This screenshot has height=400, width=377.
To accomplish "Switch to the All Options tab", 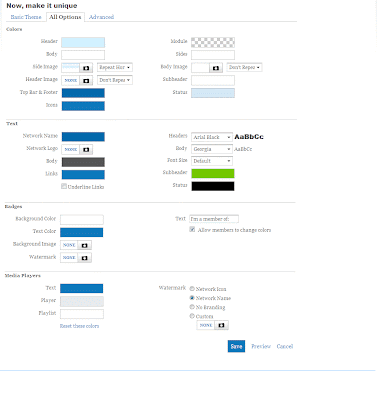I will (x=65, y=17).
